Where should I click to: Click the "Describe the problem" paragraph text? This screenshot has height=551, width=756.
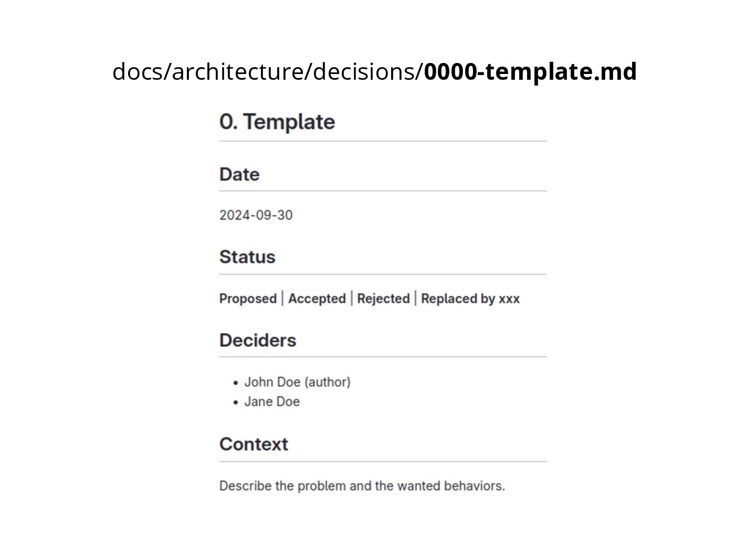click(x=362, y=486)
